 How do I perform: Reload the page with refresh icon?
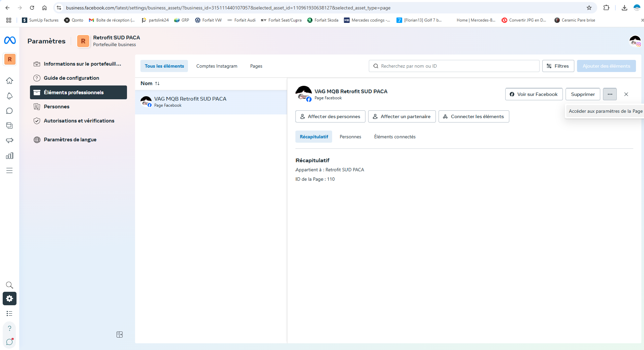32,8
